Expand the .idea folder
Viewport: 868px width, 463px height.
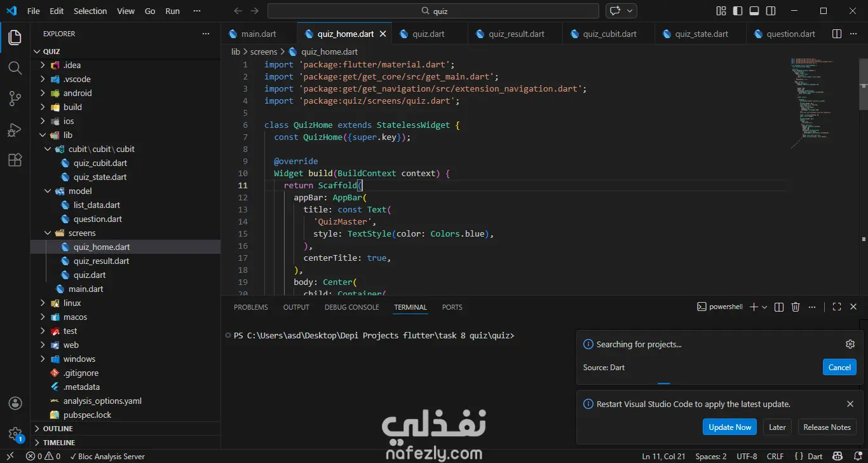point(43,65)
